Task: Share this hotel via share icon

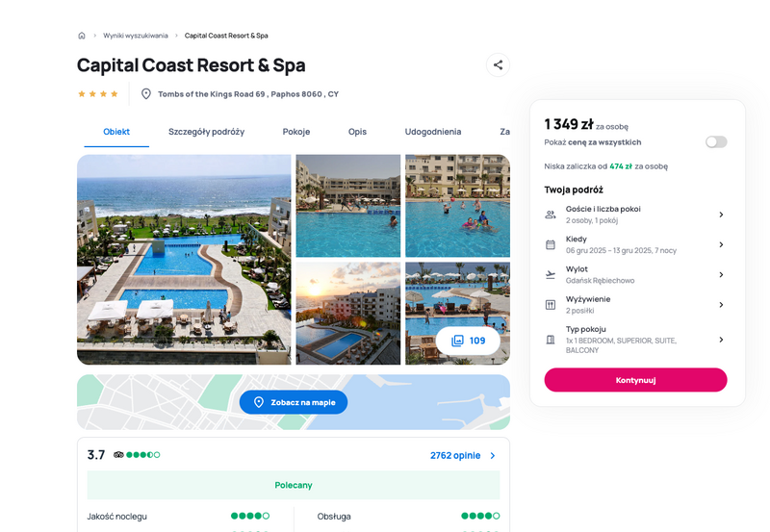Action: [x=498, y=64]
